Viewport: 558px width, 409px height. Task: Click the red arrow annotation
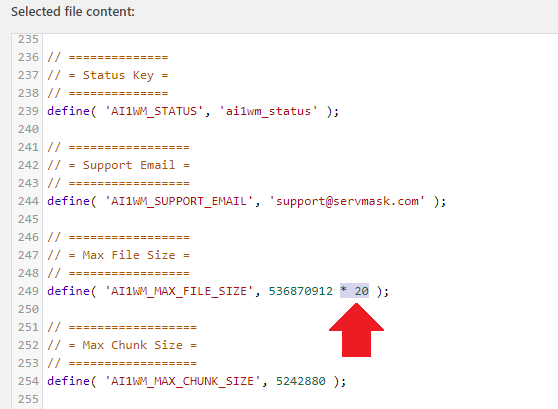[356, 330]
